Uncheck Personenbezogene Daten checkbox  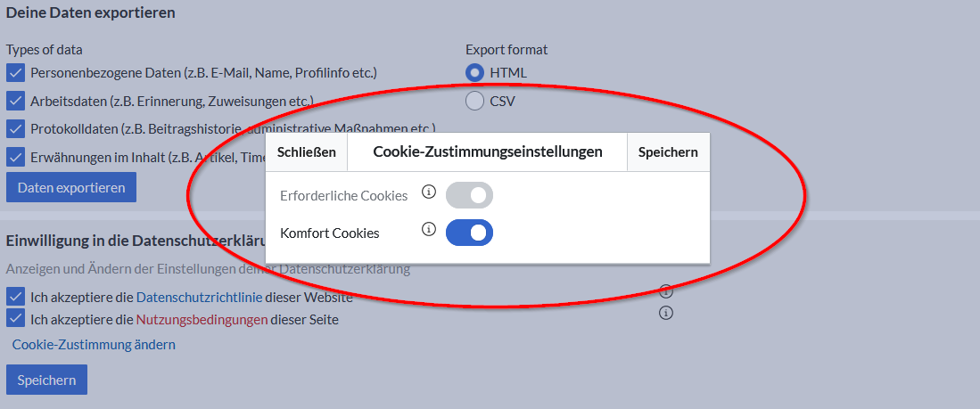[15, 72]
